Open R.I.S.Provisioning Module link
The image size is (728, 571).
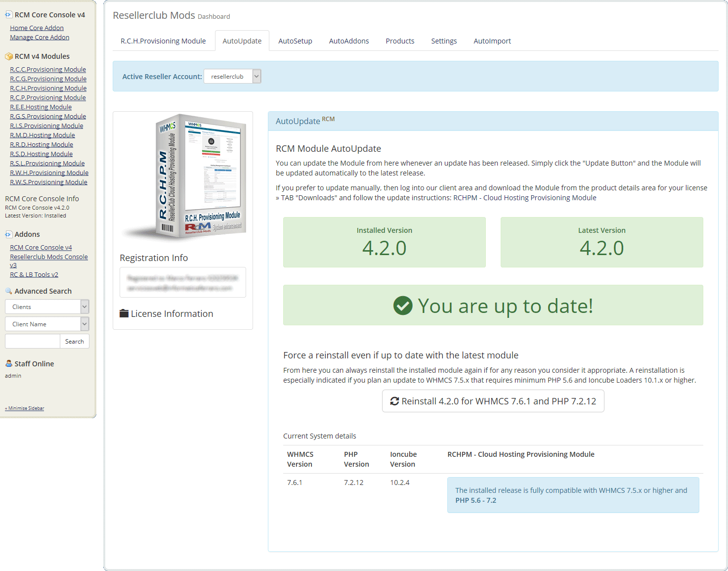click(46, 126)
